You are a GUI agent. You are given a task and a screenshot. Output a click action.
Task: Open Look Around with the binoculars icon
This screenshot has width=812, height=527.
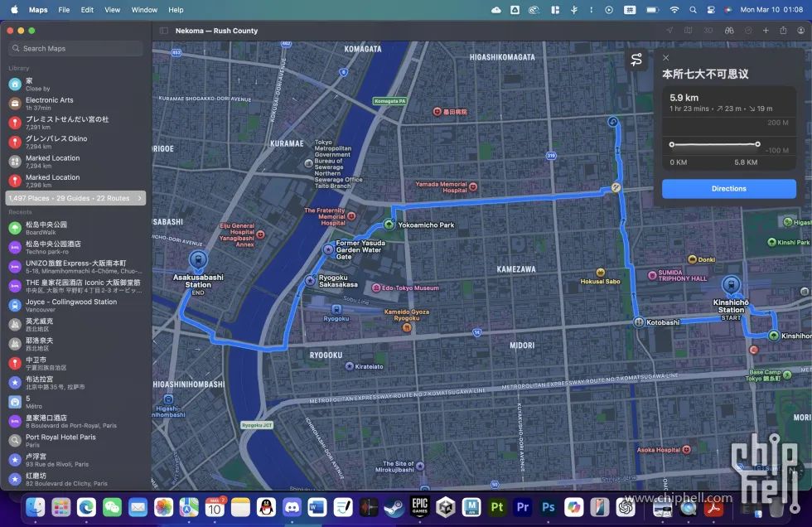tap(729, 31)
